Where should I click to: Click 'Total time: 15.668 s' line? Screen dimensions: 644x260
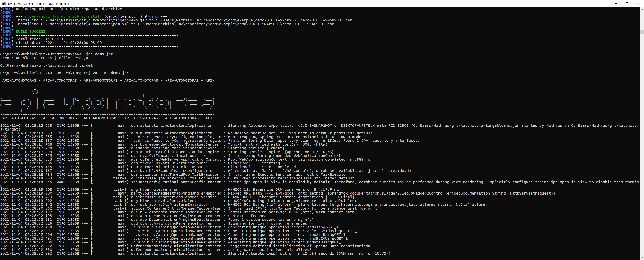(39, 39)
